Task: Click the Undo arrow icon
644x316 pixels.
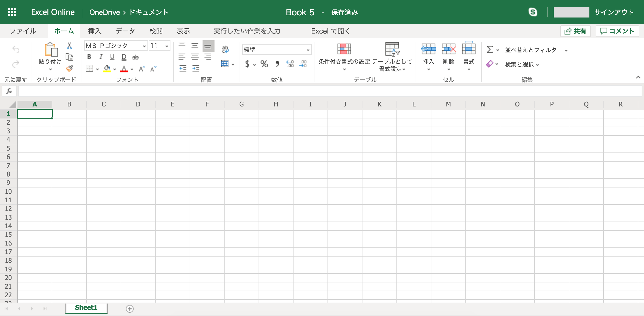Action: tap(16, 50)
